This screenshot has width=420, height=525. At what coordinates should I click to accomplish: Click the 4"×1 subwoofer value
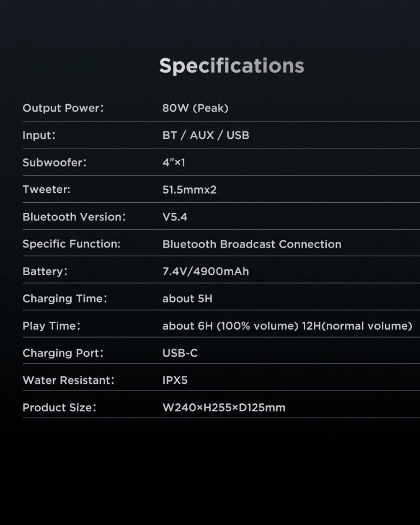pyautogui.click(x=174, y=163)
